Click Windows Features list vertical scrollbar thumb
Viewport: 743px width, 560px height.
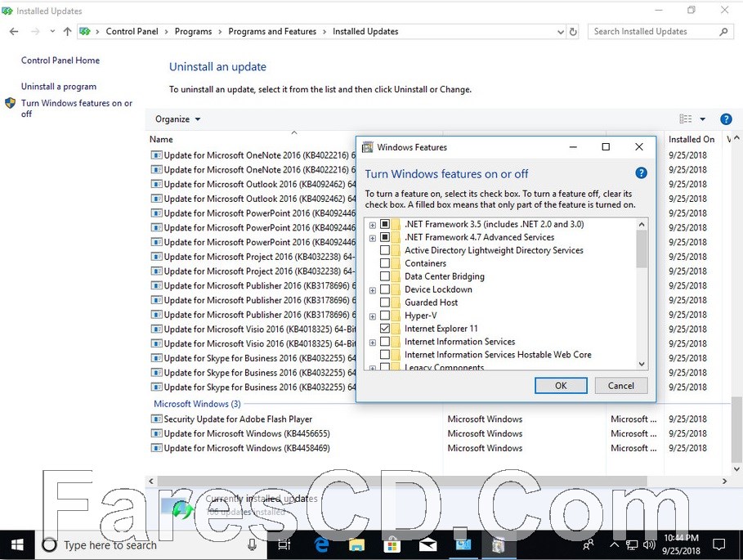pos(642,249)
